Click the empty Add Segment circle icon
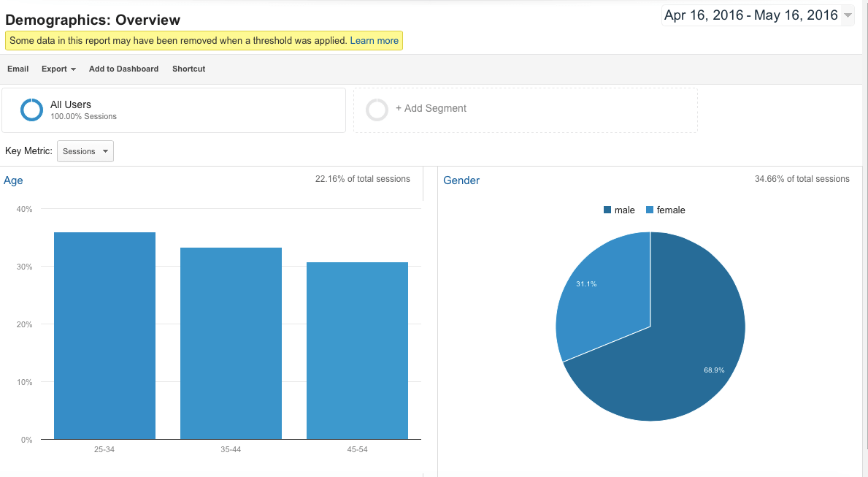Image resolution: width=868 pixels, height=477 pixels. point(377,110)
